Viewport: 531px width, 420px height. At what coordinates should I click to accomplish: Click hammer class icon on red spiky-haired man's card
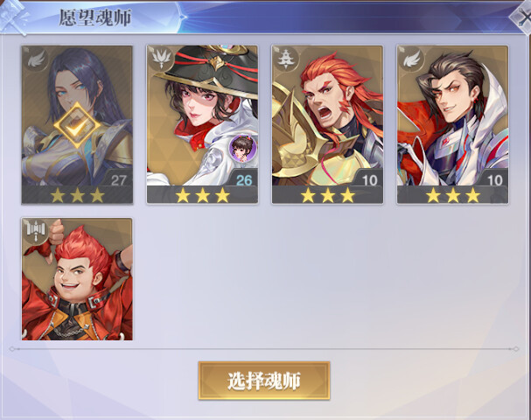coord(36,232)
